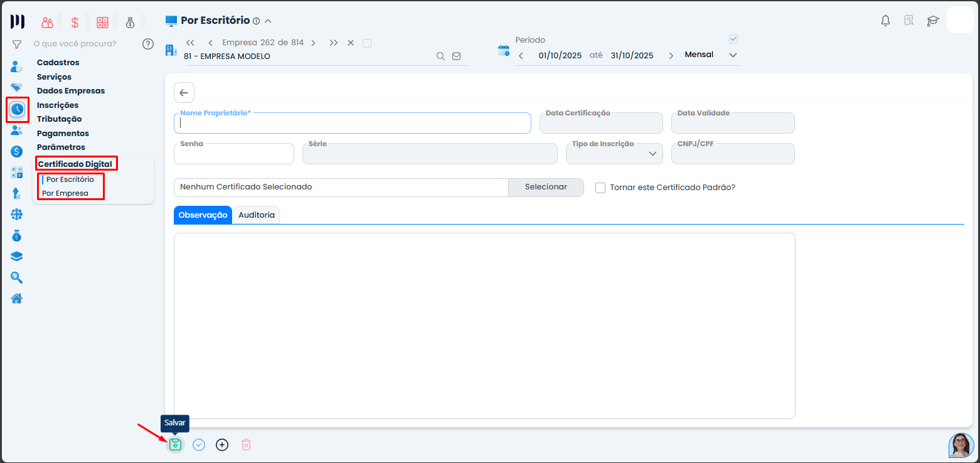Select the Observação tab
This screenshot has height=463, width=980.
[x=203, y=215]
